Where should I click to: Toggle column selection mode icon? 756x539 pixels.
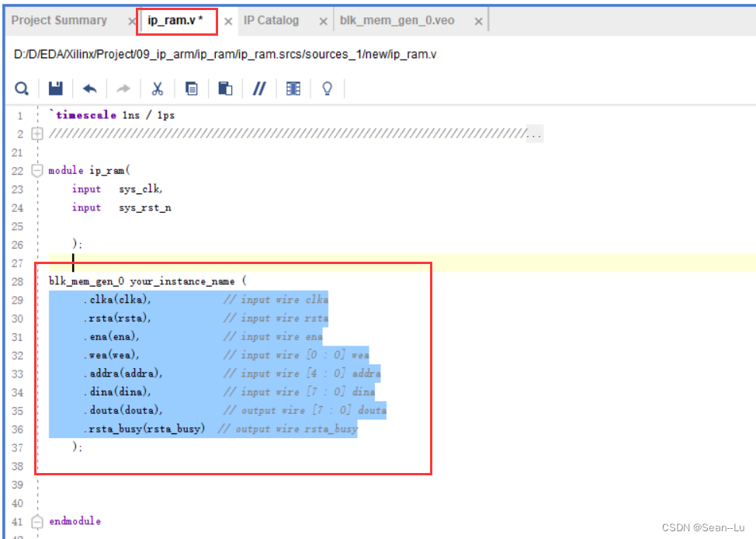[x=293, y=89]
